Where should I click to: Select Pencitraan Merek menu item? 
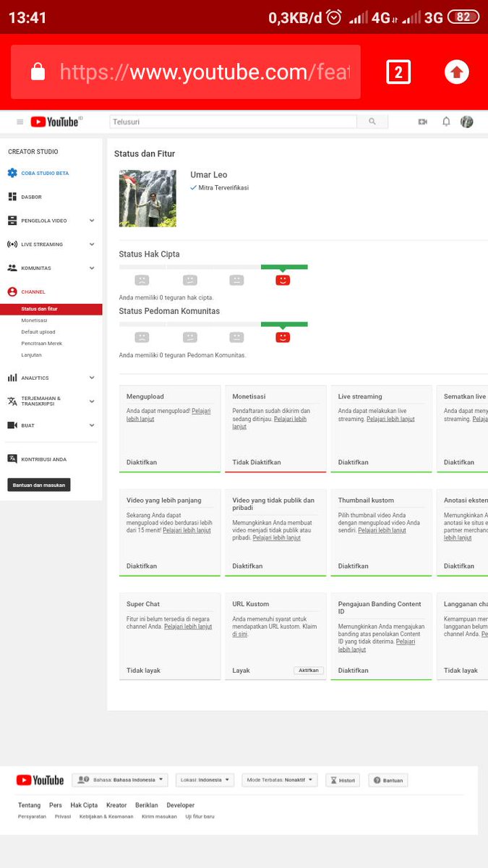[x=41, y=344]
